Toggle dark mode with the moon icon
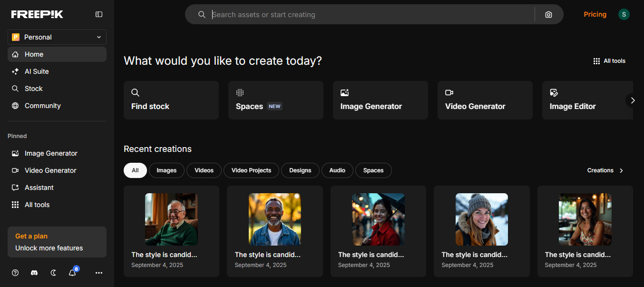The width and height of the screenshot is (644, 287). pos(53,273)
